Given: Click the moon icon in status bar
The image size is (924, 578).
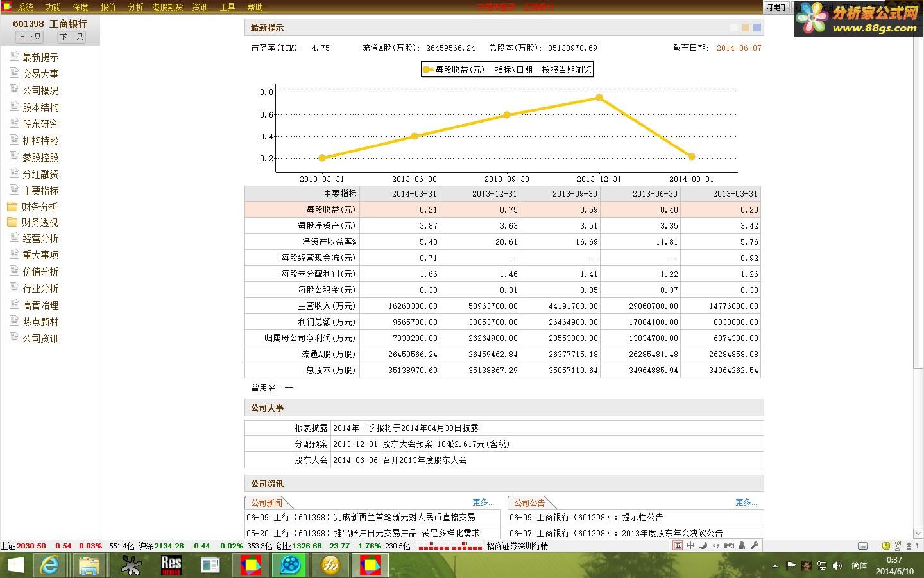Looking at the screenshot, I should point(703,546).
